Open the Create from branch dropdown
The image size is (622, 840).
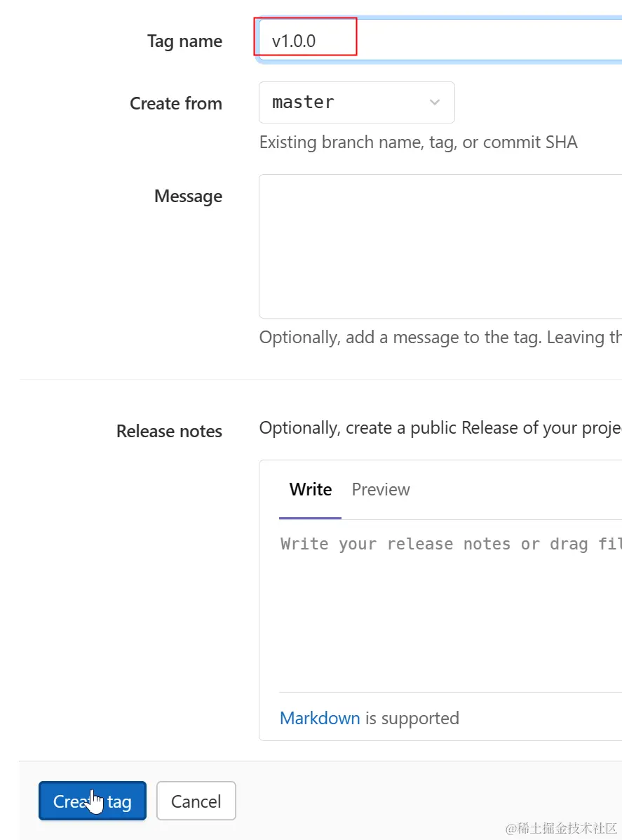tap(356, 102)
